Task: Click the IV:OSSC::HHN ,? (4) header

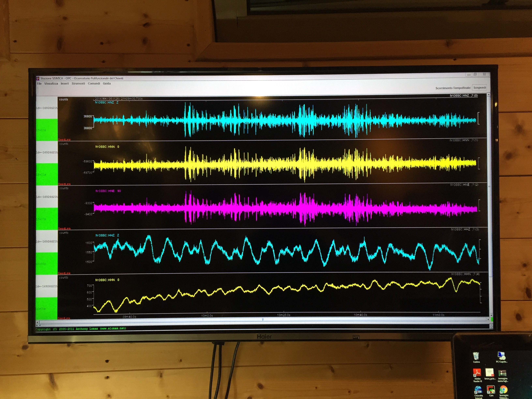Action: point(465,274)
